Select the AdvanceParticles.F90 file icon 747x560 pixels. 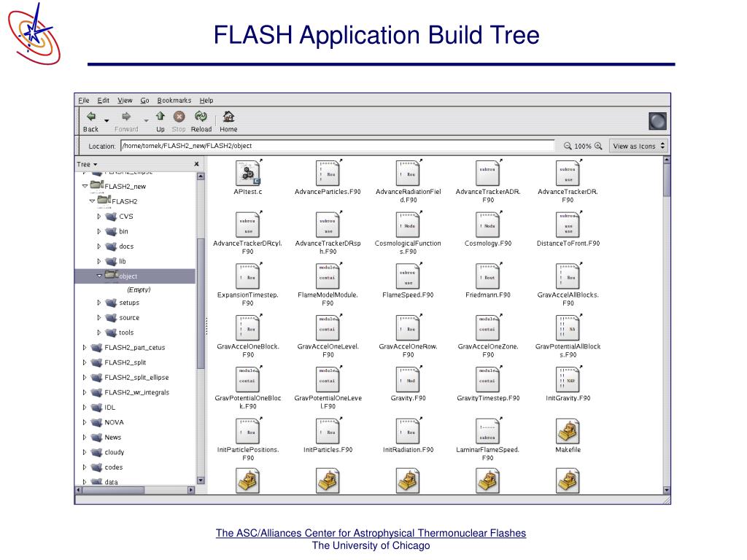[328, 174]
